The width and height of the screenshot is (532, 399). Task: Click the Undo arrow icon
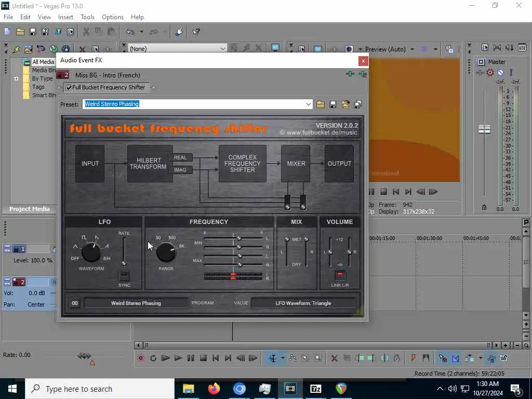pyautogui.click(x=130, y=32)
